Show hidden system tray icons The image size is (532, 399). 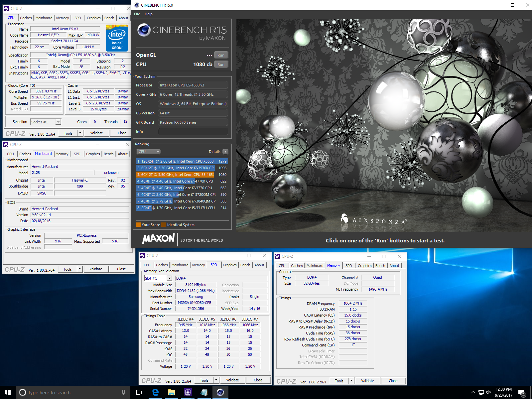(x=473, y=392)
